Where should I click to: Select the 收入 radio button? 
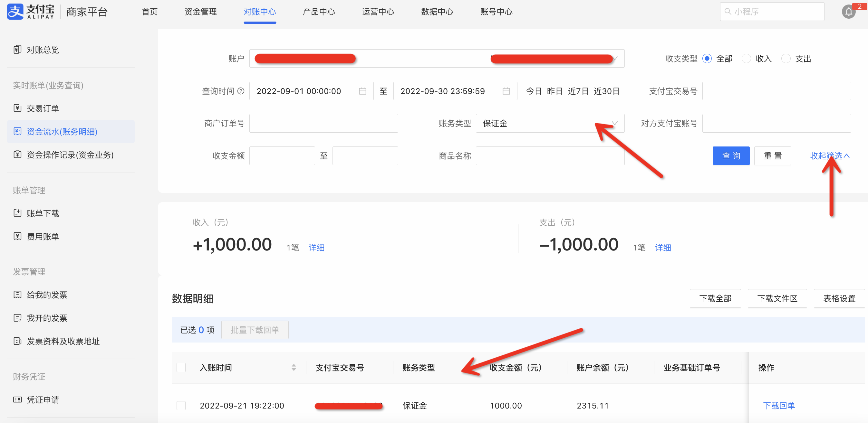point(746,59)
